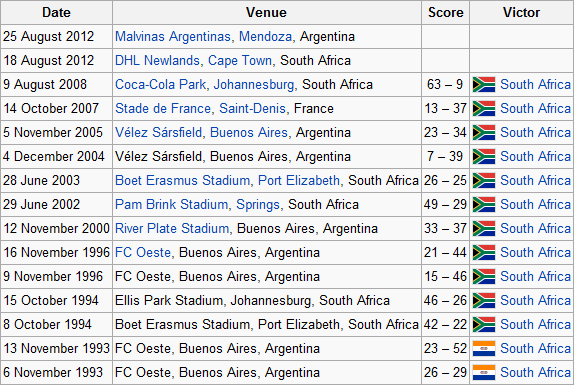Follow the River Plate Stadium link
The image size is (574, 385).
172,228
